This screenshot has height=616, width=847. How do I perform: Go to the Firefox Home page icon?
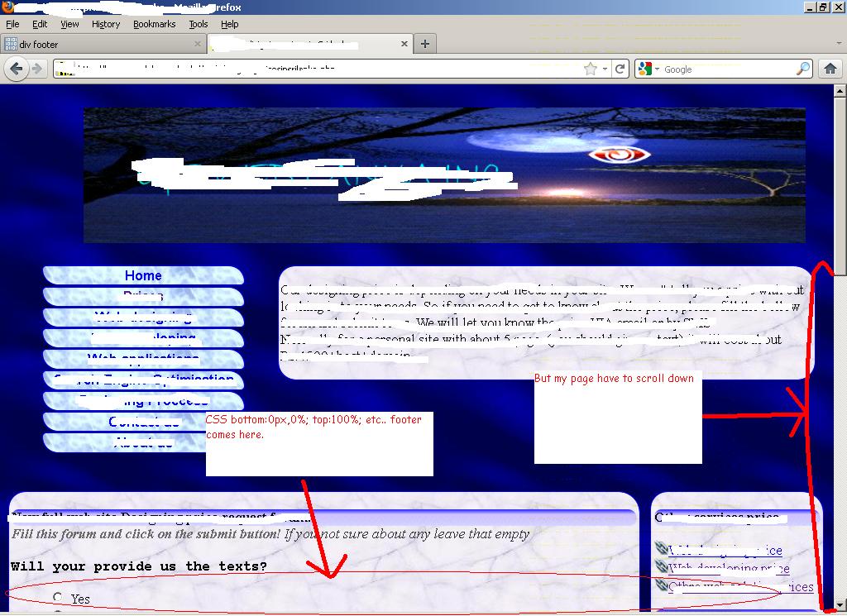click(830, 69)
